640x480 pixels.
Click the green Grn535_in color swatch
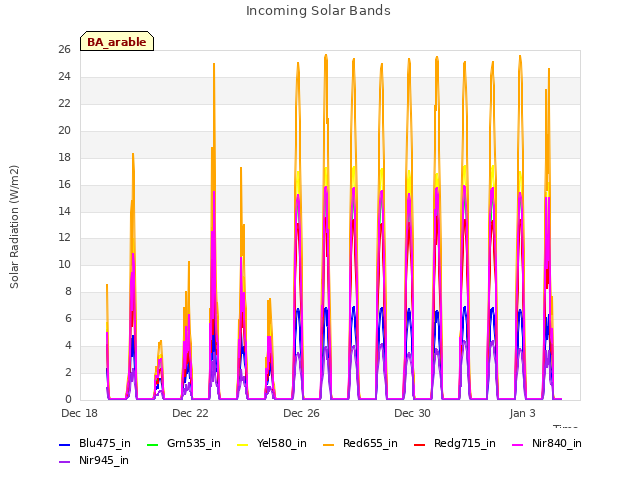click(152, 444)
